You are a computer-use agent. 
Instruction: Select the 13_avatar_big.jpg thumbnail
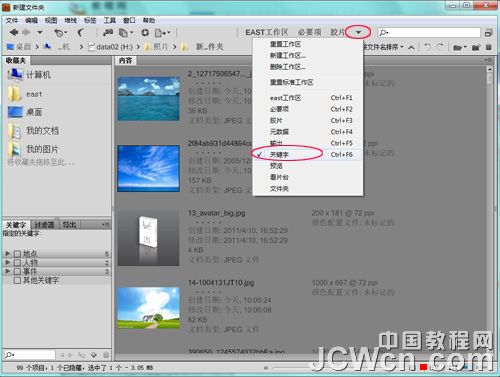click(x=148, y=237)
